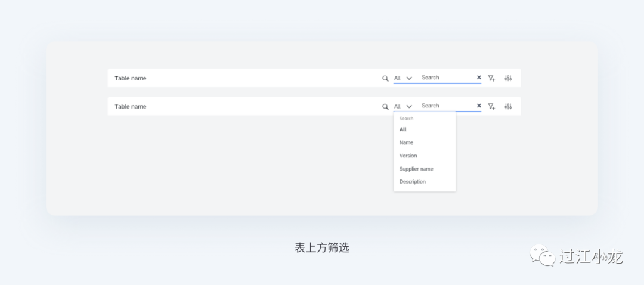Image resolution: width=644 pixels, height=285 pixels.
Task: Click the magnifier icon in the lower toolbar
Action: [385, 107]
